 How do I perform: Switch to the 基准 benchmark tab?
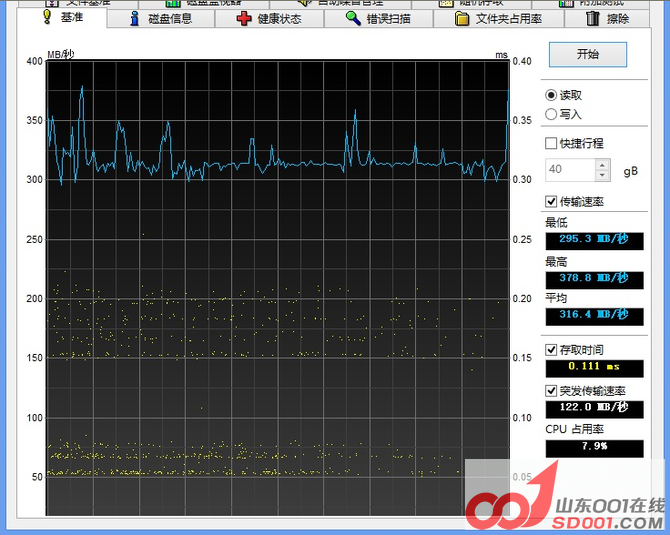pyautogui.click(x=62, y=18)
